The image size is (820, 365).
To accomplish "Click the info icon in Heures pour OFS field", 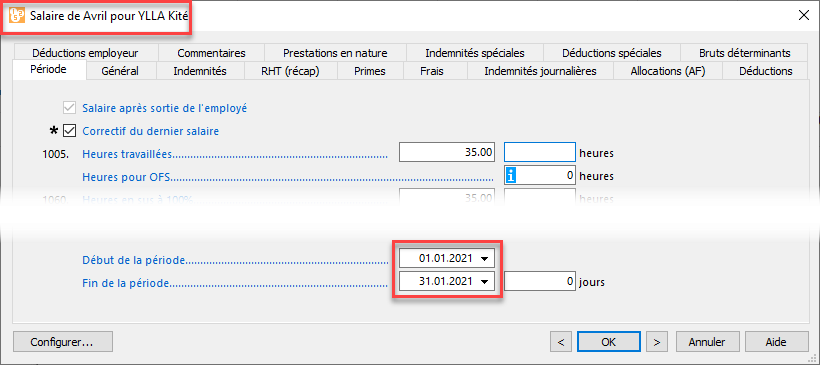I will tap(511, 176).
